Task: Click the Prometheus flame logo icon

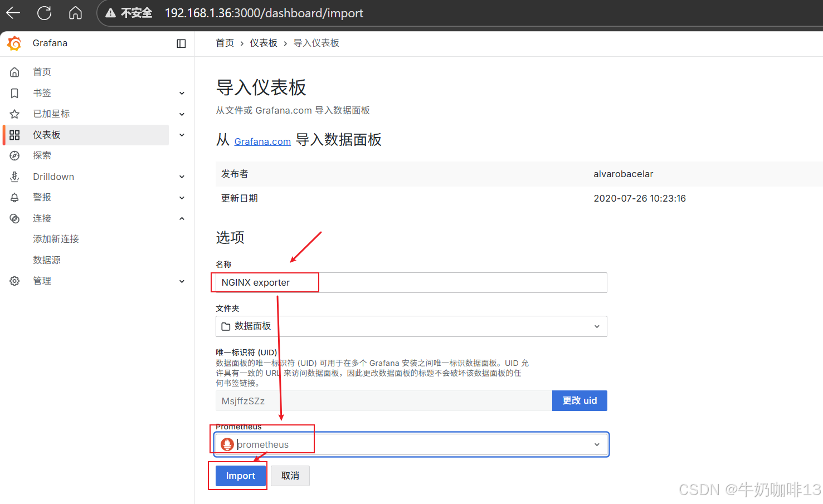Action: coord(227,444)
